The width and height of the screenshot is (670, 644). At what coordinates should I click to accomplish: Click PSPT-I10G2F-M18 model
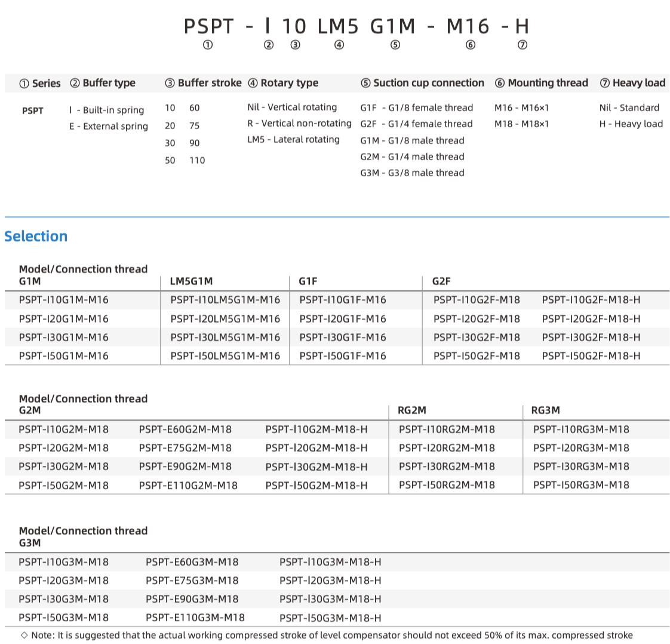tap(477, 300)
